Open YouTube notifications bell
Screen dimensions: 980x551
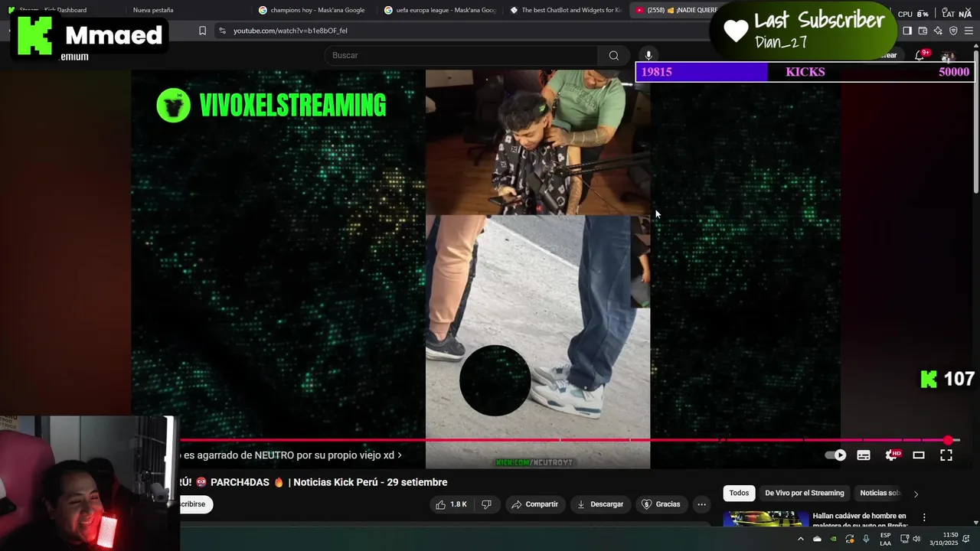920,55
